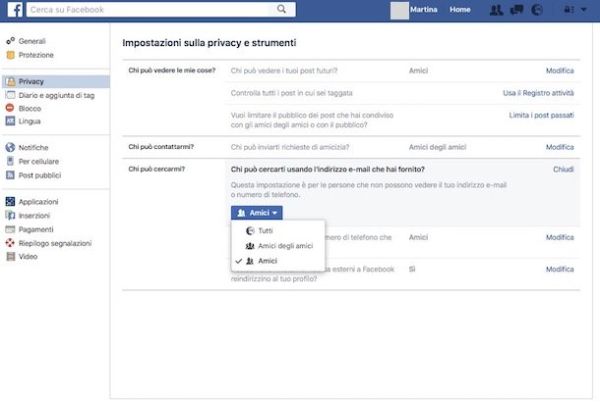Open Protezione settings in sidebar
This screenshot has height=404, width=600.
pyautogui.click(x=36, y=55)
